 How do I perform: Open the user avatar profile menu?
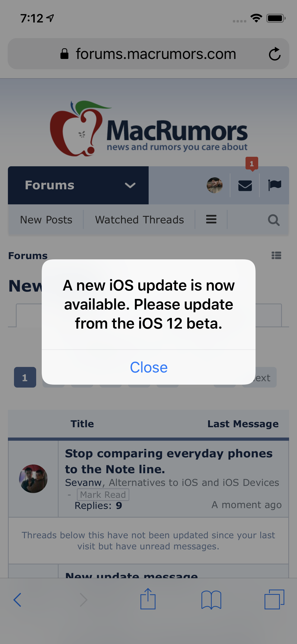tap(214, 185)
